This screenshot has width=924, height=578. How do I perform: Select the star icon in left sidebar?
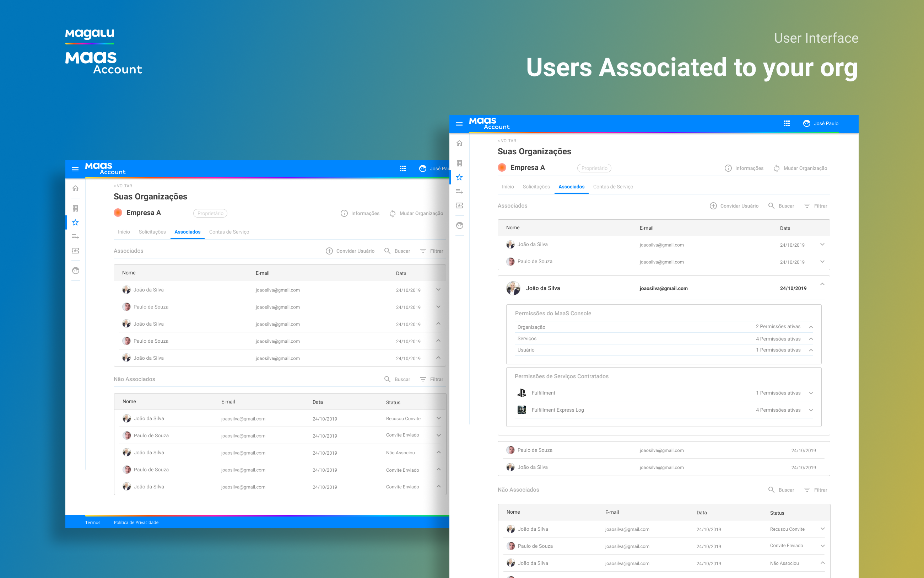(75, 223)
